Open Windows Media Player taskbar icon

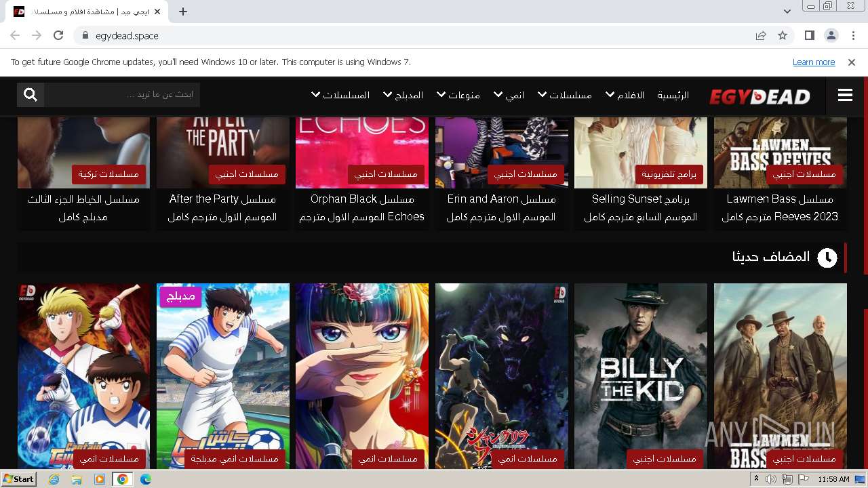[x=100, y=479]
